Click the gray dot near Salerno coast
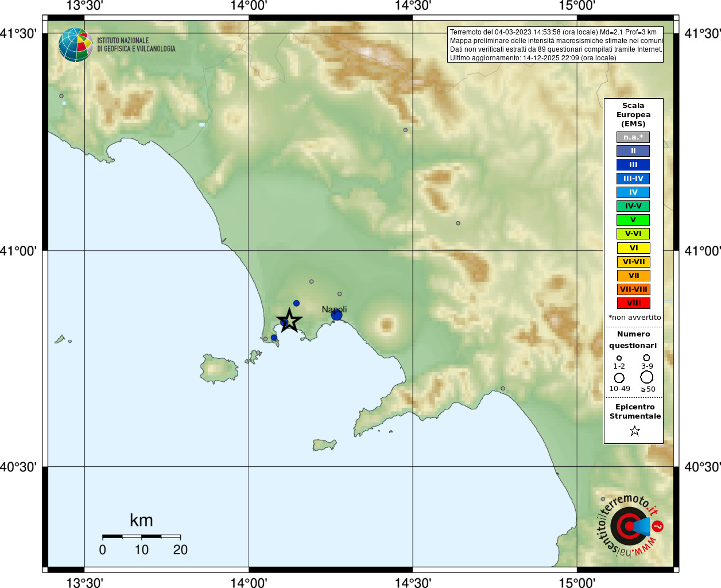This screenshot has width=721, height=588. pyautogui.click(x=503, y=389)
